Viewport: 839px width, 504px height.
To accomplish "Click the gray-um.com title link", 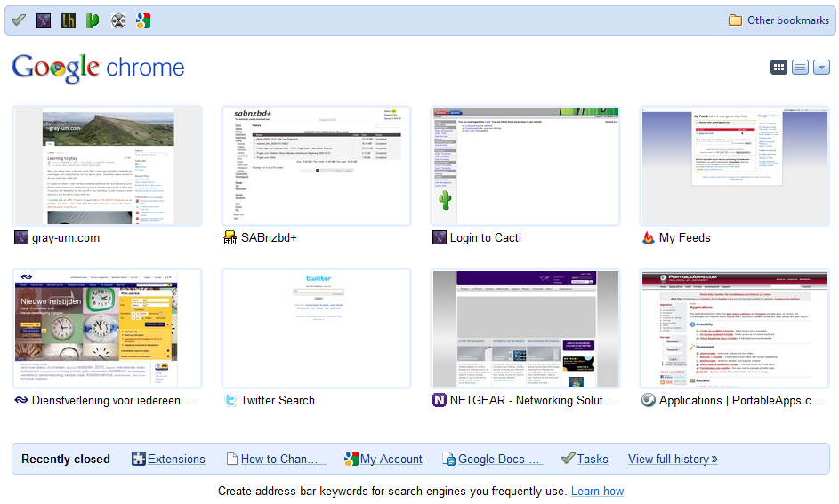I will 66,238.
